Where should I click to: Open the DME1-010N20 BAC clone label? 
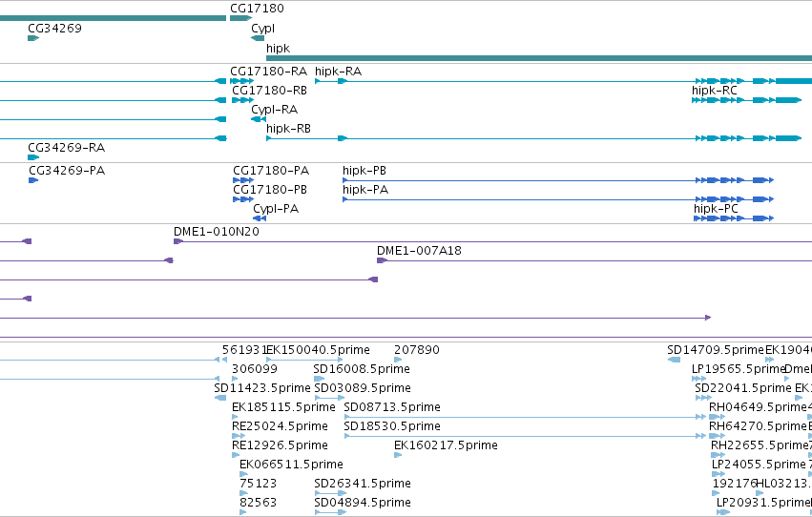click(217, 232)
